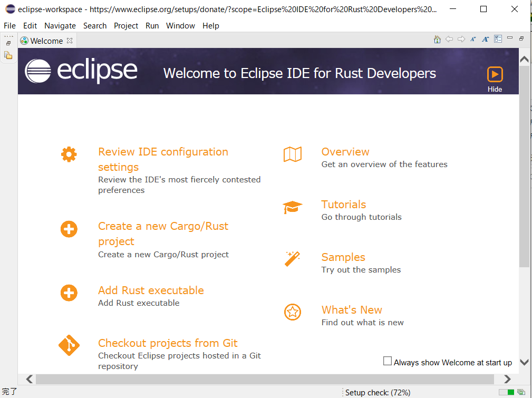
Task: Restore the Welcome view panel size
Action: point(521,38)
